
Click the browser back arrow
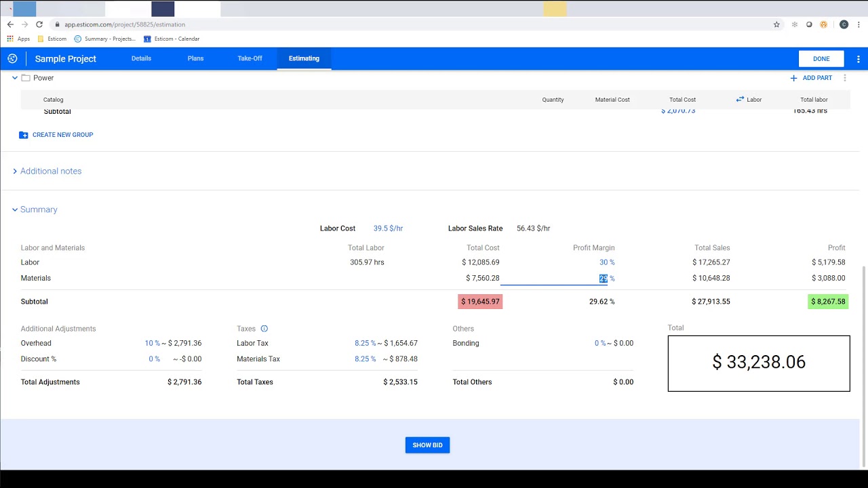10,24
